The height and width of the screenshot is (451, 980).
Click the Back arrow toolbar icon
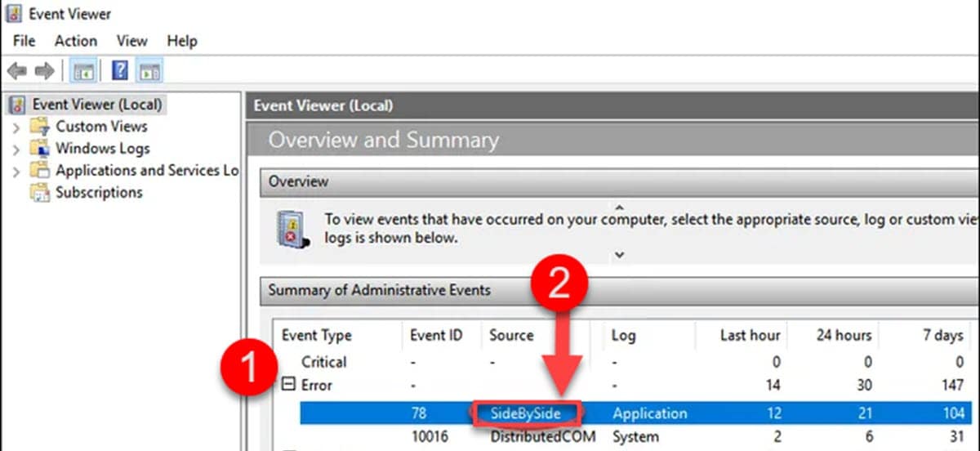point(16,71)
